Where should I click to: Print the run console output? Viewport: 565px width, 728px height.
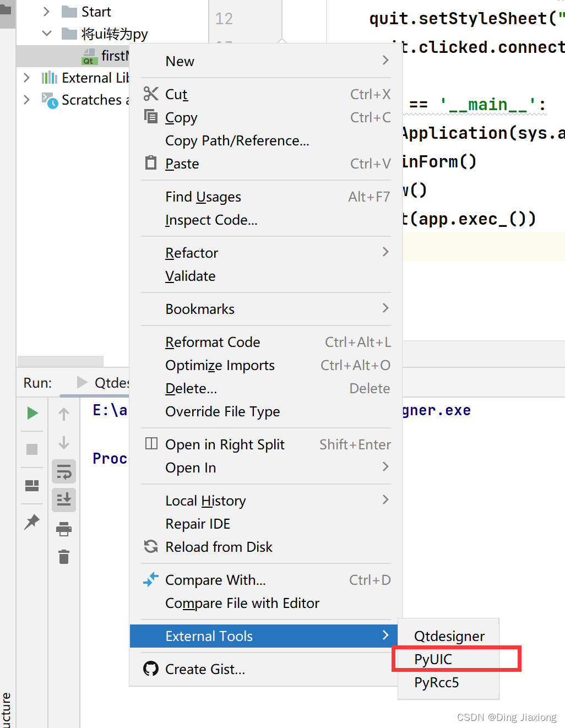[x=64, y=529]
